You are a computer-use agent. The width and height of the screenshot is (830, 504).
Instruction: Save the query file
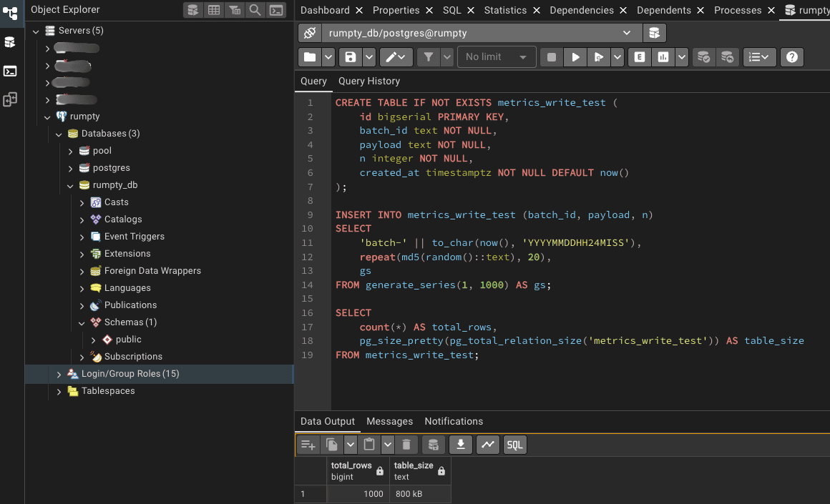pyautogui.click(x=351, y=57)
